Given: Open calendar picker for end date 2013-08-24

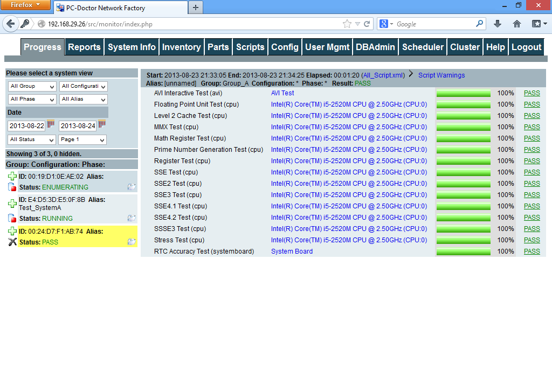Looking at the screenshot, I should pyautogui.click(x=102, y=124).
